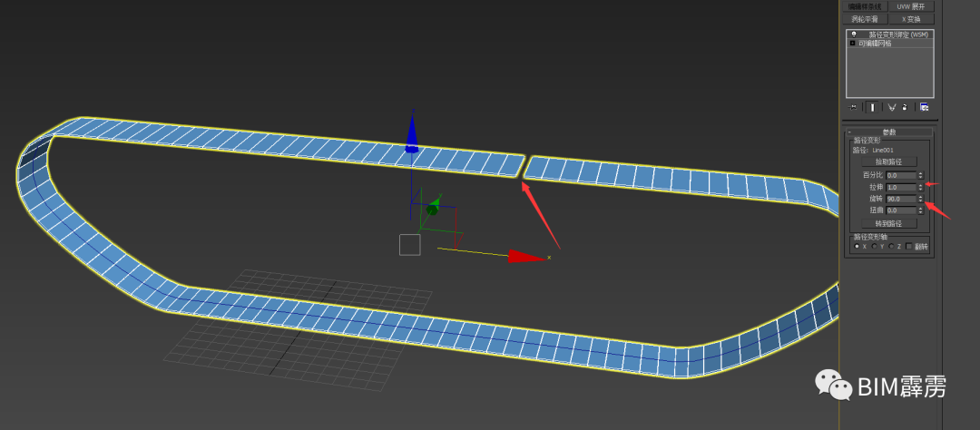Click the path text Line001
The height and width of the screenshot is (430, 980).
883,150
